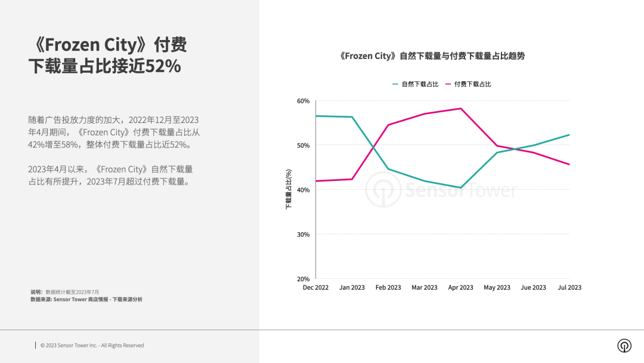Screen dimensions: 644x363
Task: Click the teal line endpoint at Jul 2023
Action: pos(569,135)
